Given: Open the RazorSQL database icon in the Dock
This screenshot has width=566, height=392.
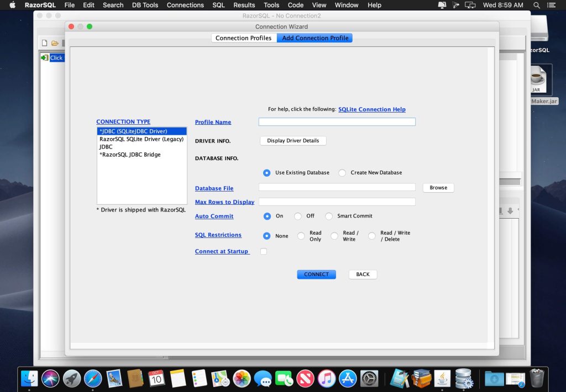Looking at the screenshot, I should (x=463, y=378).
